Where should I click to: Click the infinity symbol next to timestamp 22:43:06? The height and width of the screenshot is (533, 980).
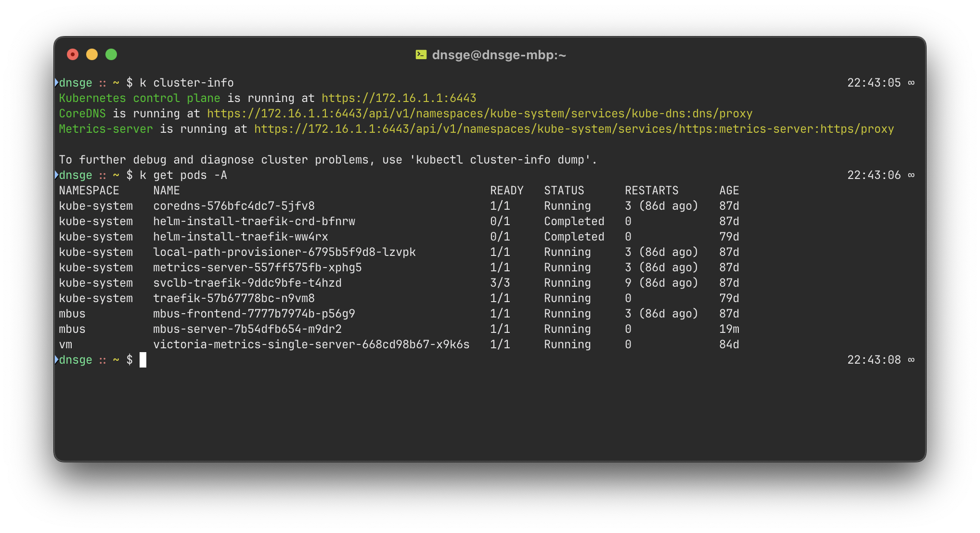coord(911,175)
